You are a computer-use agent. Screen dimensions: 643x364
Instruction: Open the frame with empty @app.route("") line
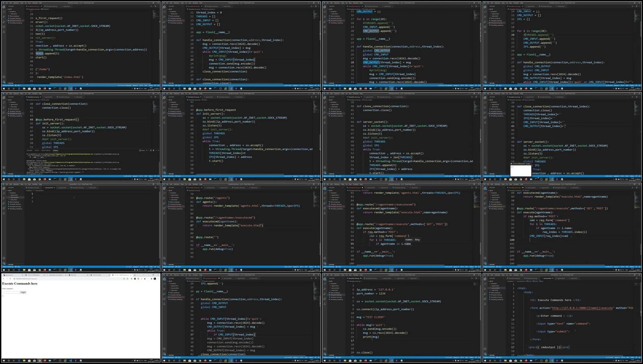pos(241,227)
